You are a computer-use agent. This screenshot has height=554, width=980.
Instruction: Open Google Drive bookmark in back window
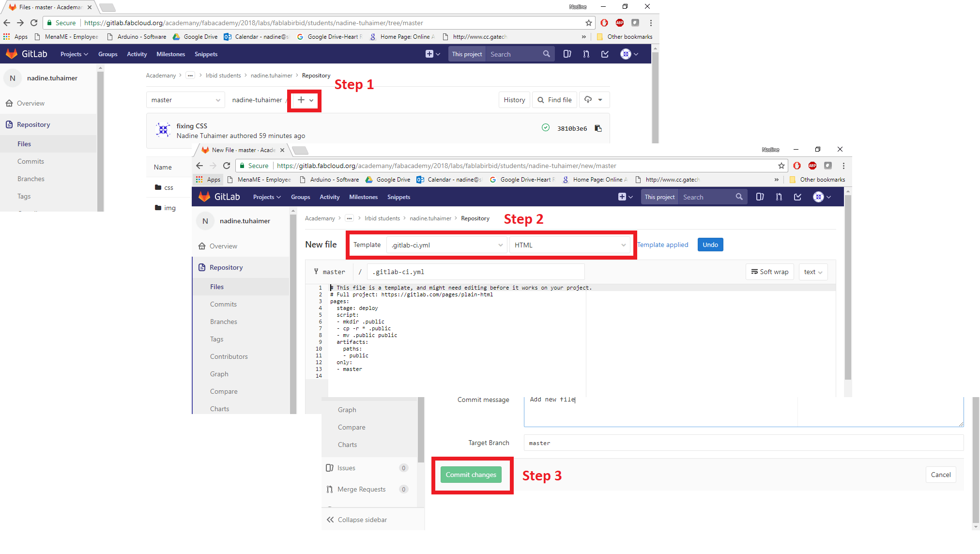[x=196, y=37]
